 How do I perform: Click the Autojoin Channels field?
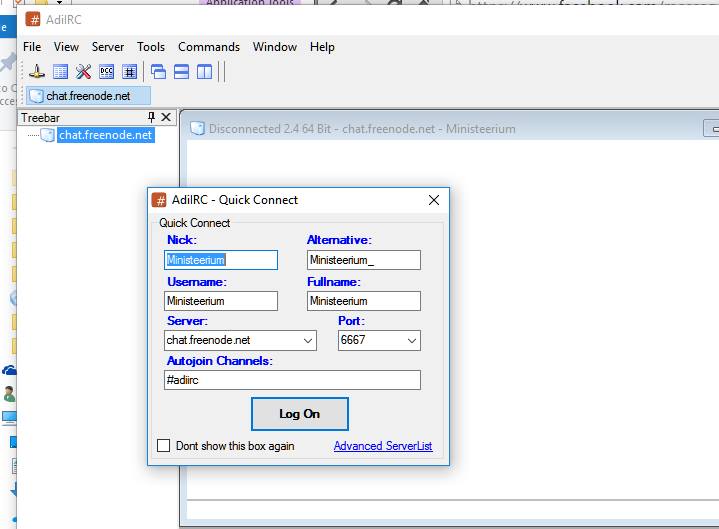coord(292,380)
